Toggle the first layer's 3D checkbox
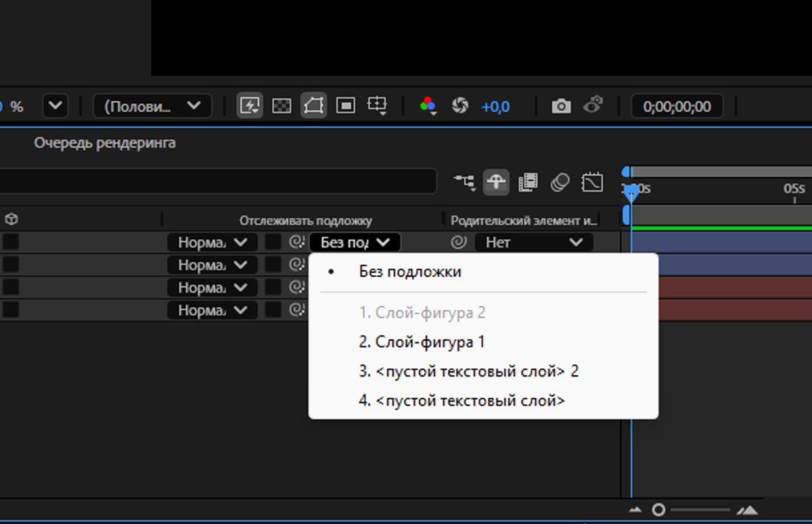812x524 pixels. point(11,242)
